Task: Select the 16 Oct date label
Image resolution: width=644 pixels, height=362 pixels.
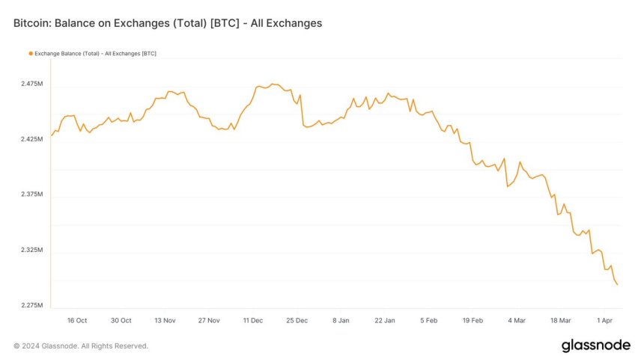Action: 77,320
